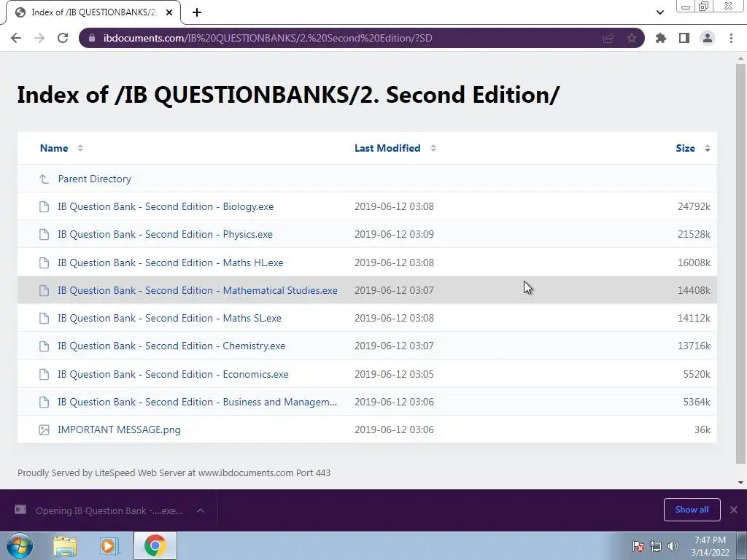Screen dimensions: 747x560
Task: Close the Index of /IB QUESTIONBANKS tab
Action: (169, 12)
